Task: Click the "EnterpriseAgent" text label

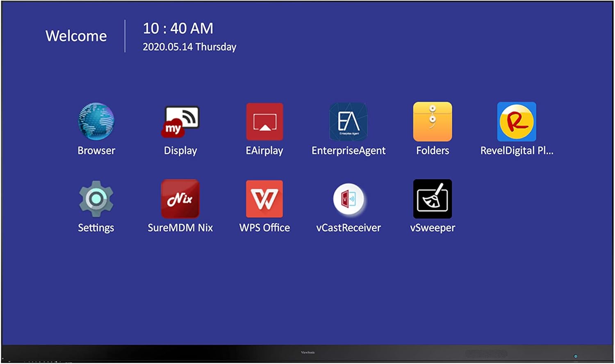Action: 348,151
